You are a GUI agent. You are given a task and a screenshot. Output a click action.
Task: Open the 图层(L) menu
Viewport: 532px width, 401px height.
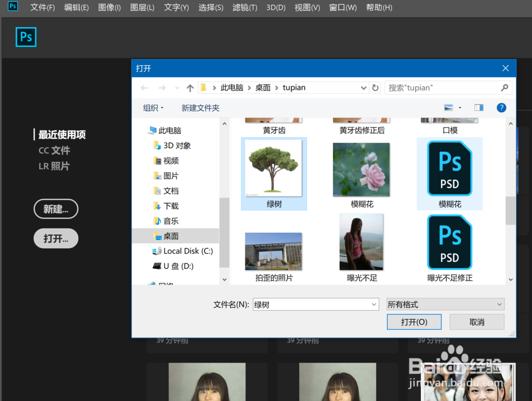[142, 7]
